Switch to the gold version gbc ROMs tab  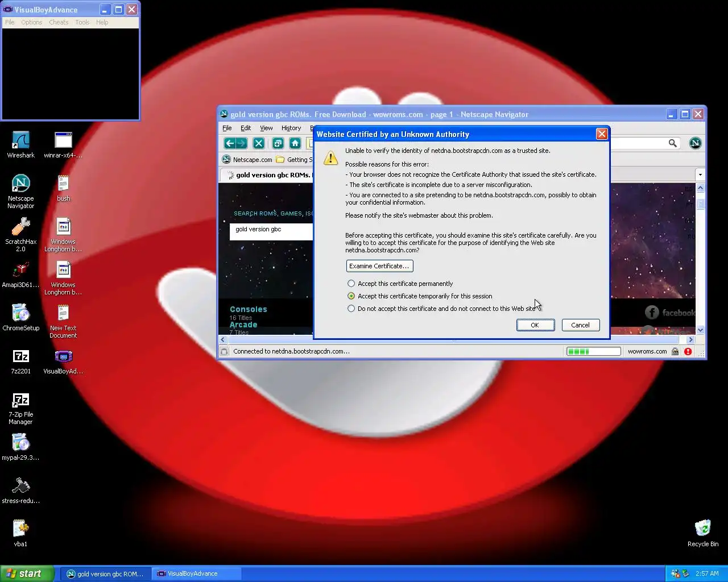pos(267,175)
